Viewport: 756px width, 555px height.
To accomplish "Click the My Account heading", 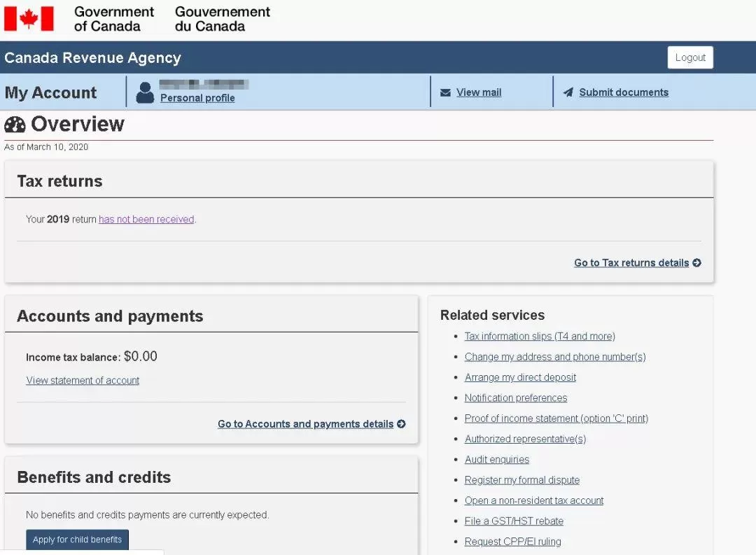I will pyautogui.click(x=50, y=92).
